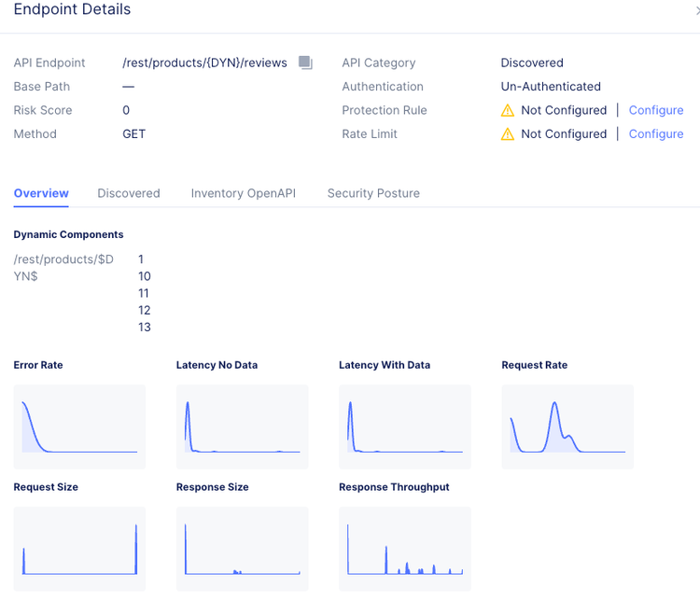
Task: Copy the API endpoint path icon
Action: (x=305, y=63)
